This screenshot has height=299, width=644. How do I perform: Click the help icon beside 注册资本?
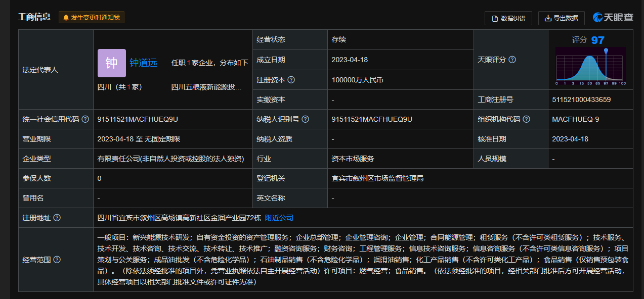pos(291,80)
